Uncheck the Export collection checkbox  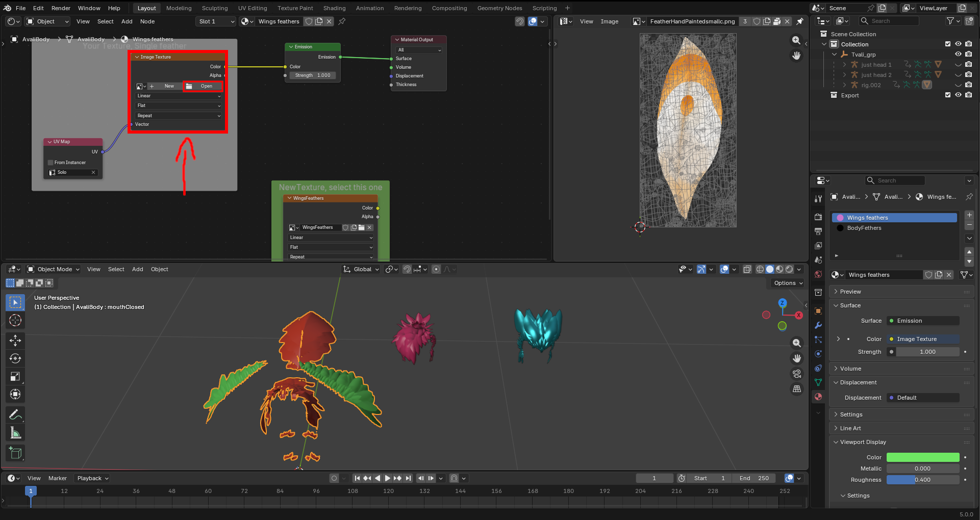tap(948, 95)
